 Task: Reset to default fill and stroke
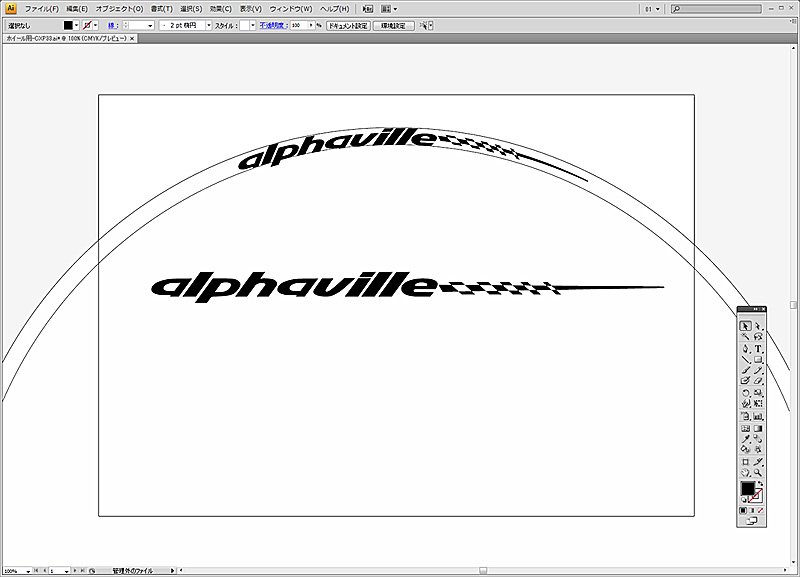tap(743, 500)
